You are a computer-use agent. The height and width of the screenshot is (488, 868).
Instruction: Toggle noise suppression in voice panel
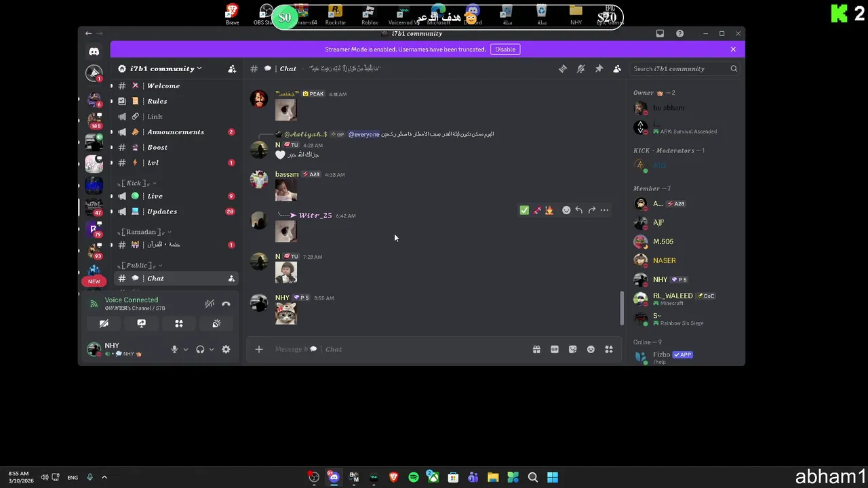click(210, 304)
